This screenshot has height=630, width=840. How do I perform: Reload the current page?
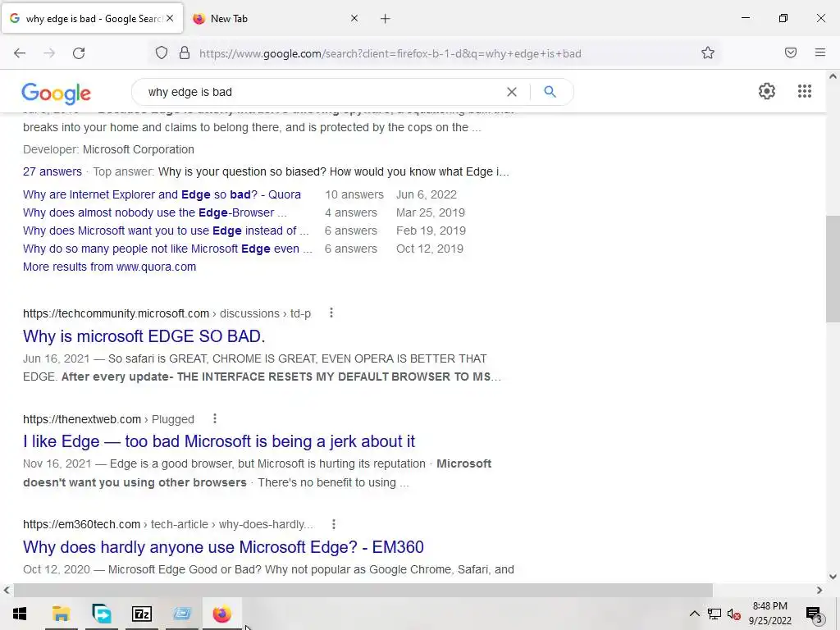pyautogui.click(x=79, y=53)
